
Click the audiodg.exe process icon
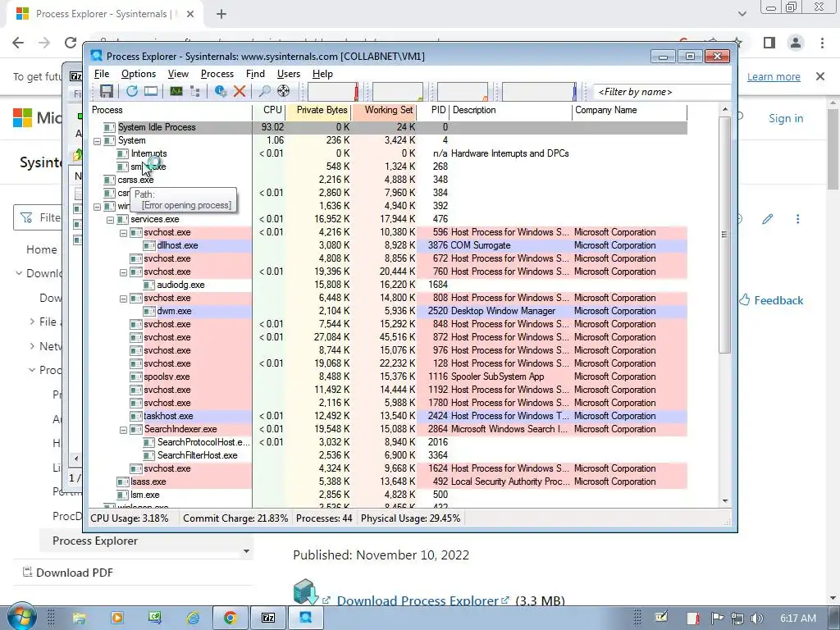coord(149,285)
